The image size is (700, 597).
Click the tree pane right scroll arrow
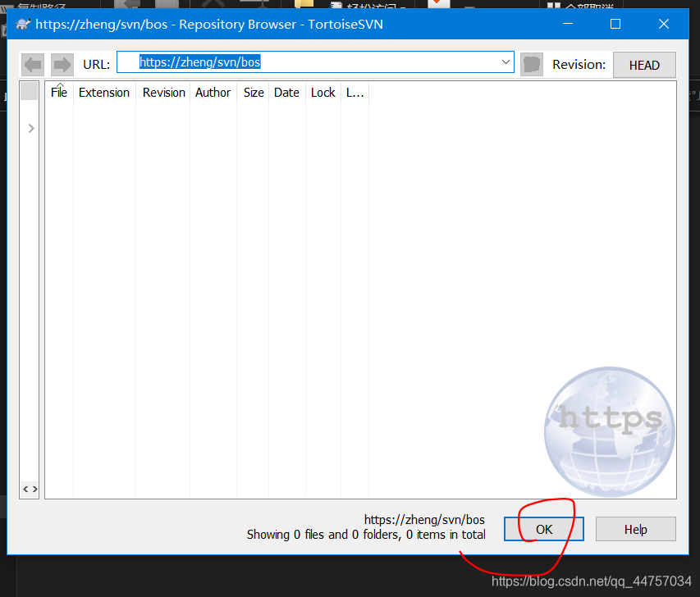click(x=34, y=489)
